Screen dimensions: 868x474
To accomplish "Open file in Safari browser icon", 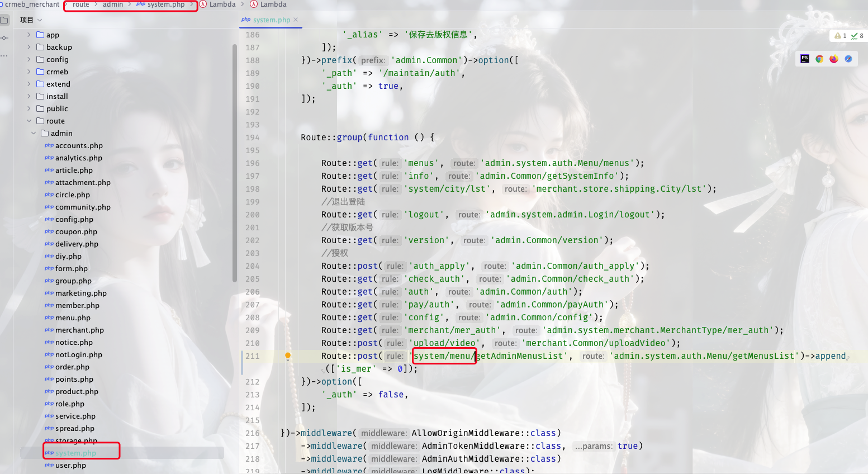I will point(848,59).
